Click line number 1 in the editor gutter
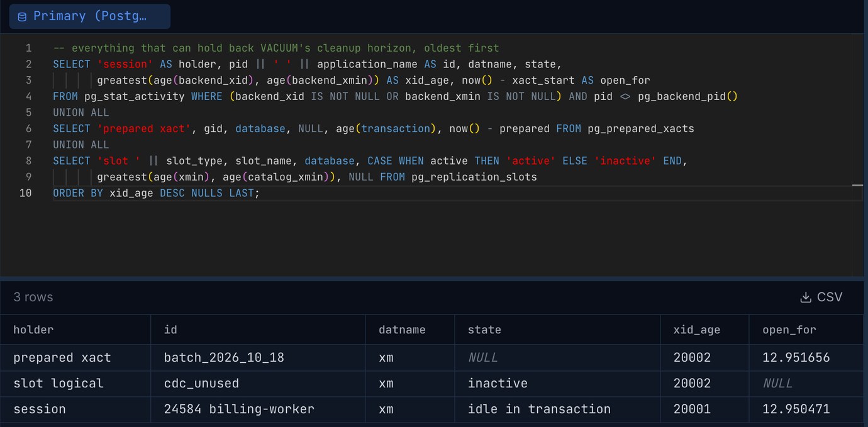The width and height of the screenshot is (868, 427). point(28,48)
